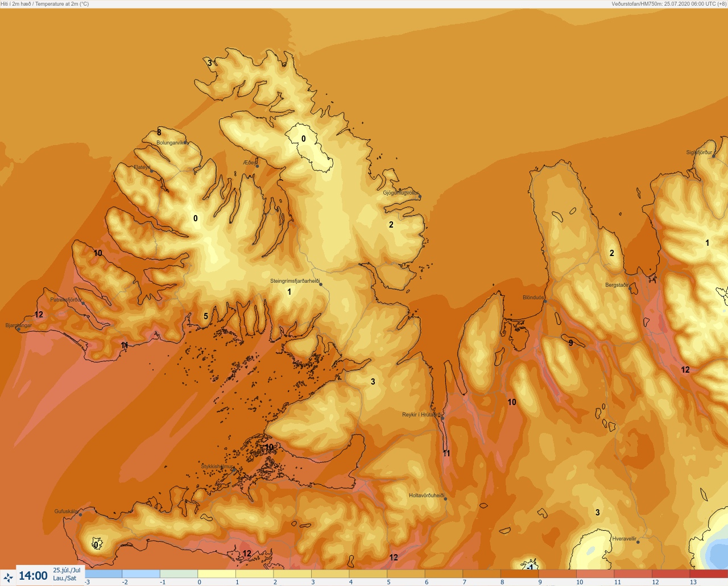Select the Gufuskálar station label
728x586 pixels.
click(x=66, y=511)
